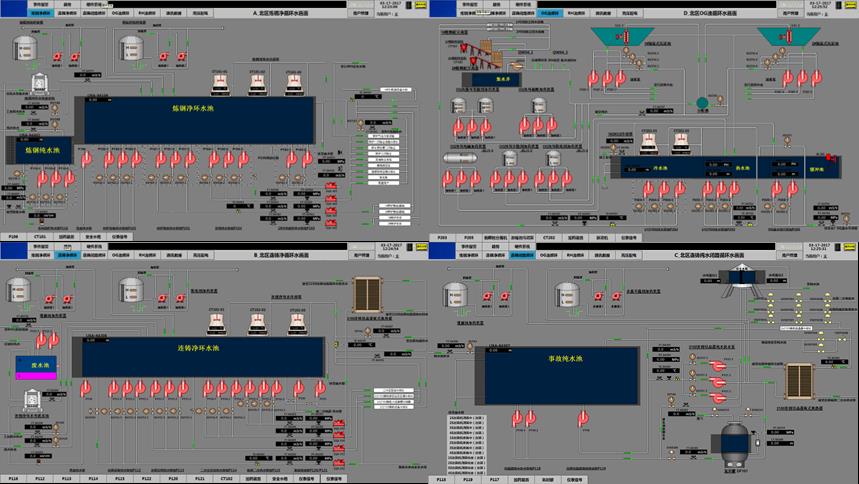Click the red alarm indicator on panel D's pool
859x484 pixels.
pos(828,156)
